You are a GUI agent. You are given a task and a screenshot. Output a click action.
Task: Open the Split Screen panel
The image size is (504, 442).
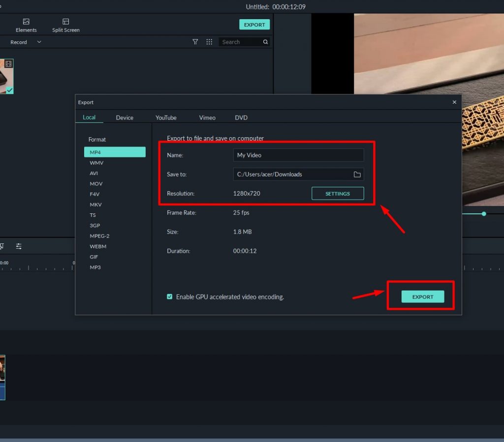[65, 22]
